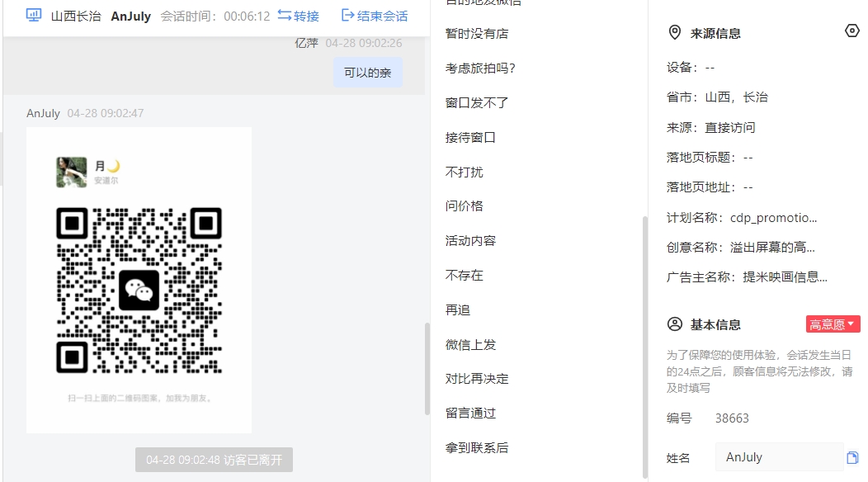Select quick reply 考虑旅拍吗?
Image resolution: width=868 pixels, height=482 pixels.
[x=480, y=69]
